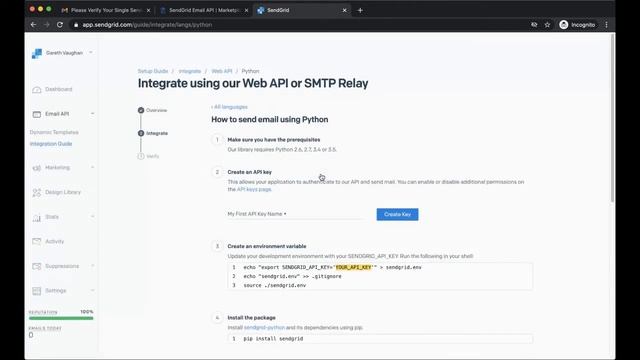The width and height of the screenshot is (640, 360).
Task: Go back with browser back arrow
Action: click(33, 25)
